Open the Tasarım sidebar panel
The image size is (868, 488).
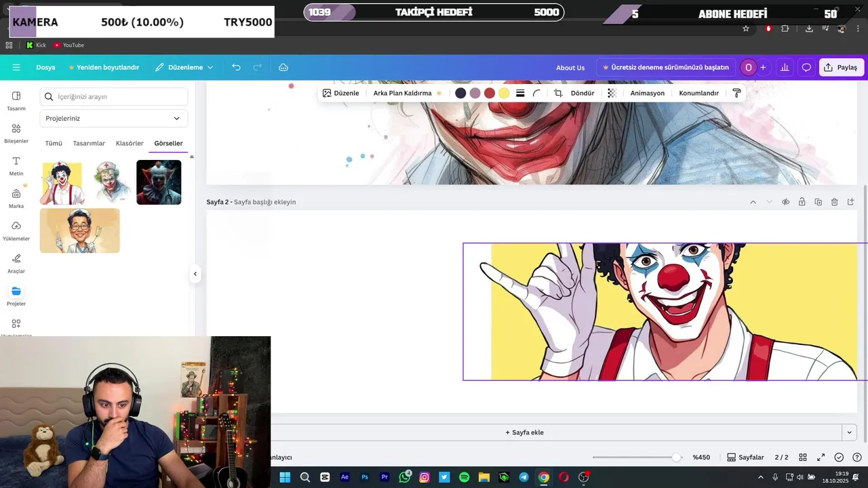point(16,100)
